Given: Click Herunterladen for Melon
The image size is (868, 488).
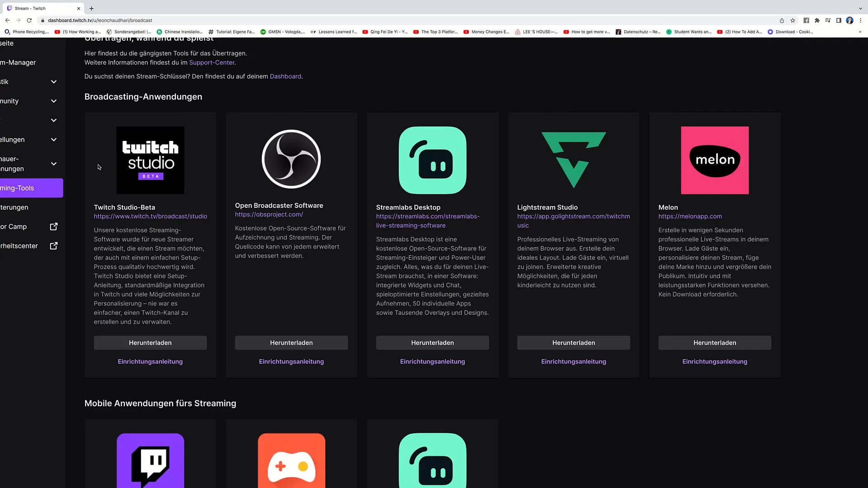Looking at the screenshot, I should pos(715,343).
